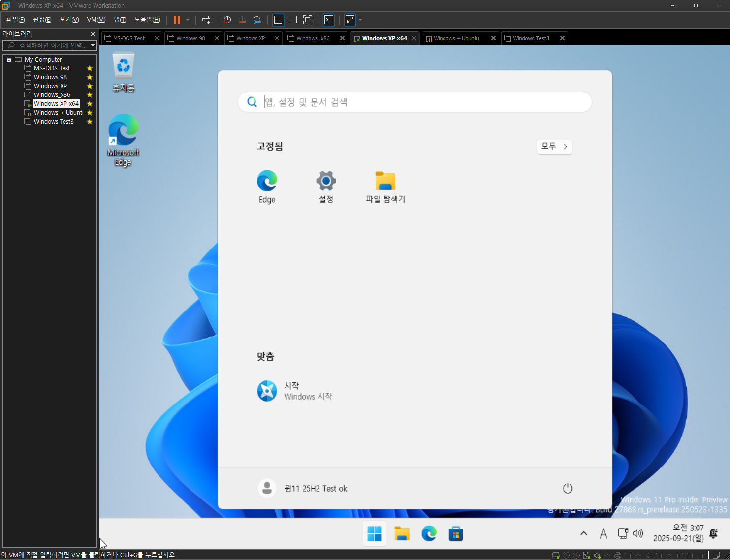The image size is (730, 560).
Task: Open the 파일(F) menu
Action: click(15, 20)
